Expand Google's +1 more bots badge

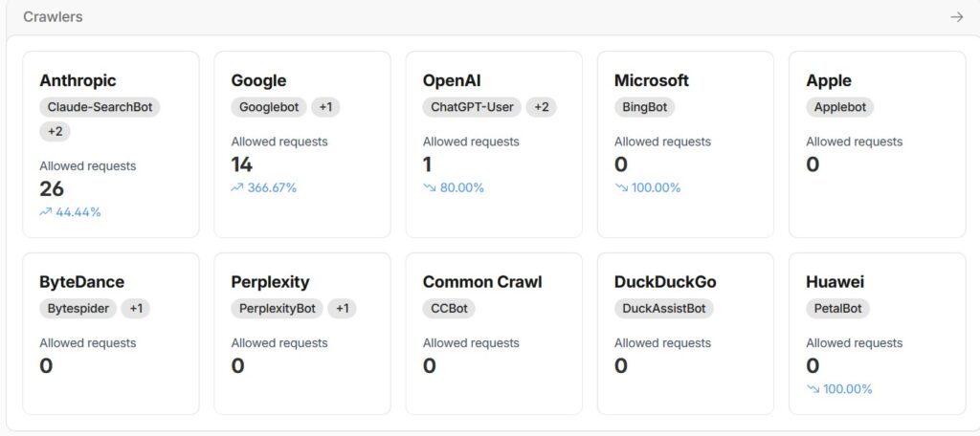tap(325, 107)
